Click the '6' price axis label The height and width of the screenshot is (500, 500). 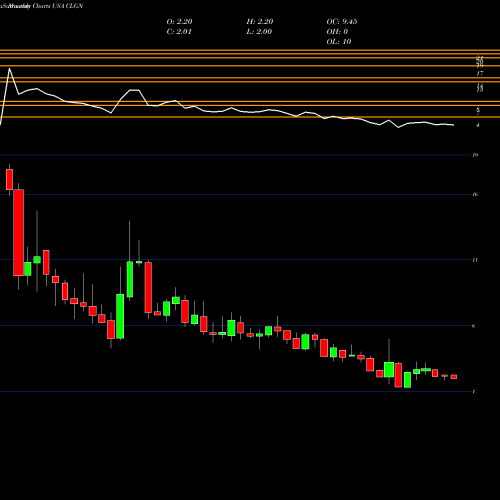click(x=474, y=326)
